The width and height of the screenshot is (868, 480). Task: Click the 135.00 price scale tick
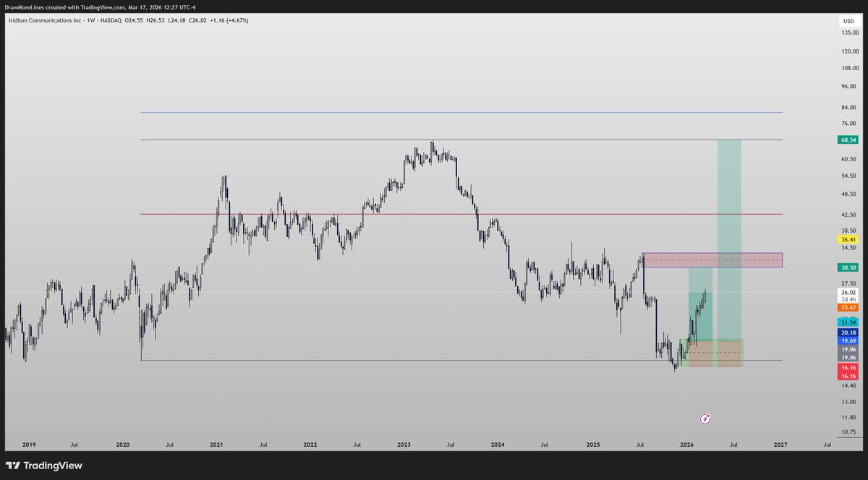848,33
